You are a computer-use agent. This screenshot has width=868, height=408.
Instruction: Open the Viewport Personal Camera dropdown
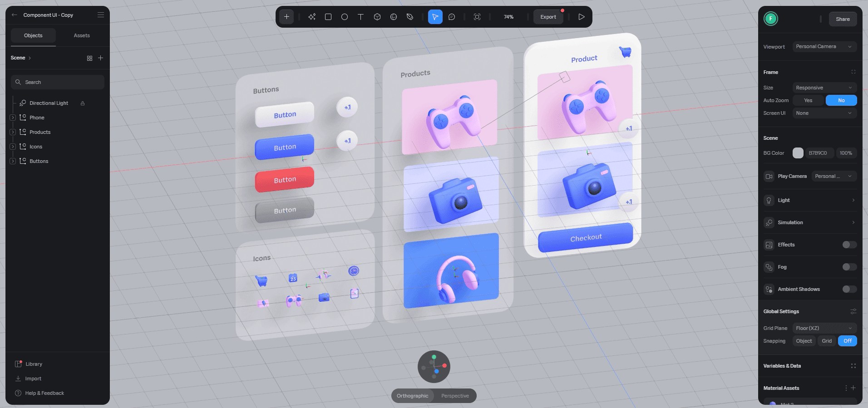(824, 47)
